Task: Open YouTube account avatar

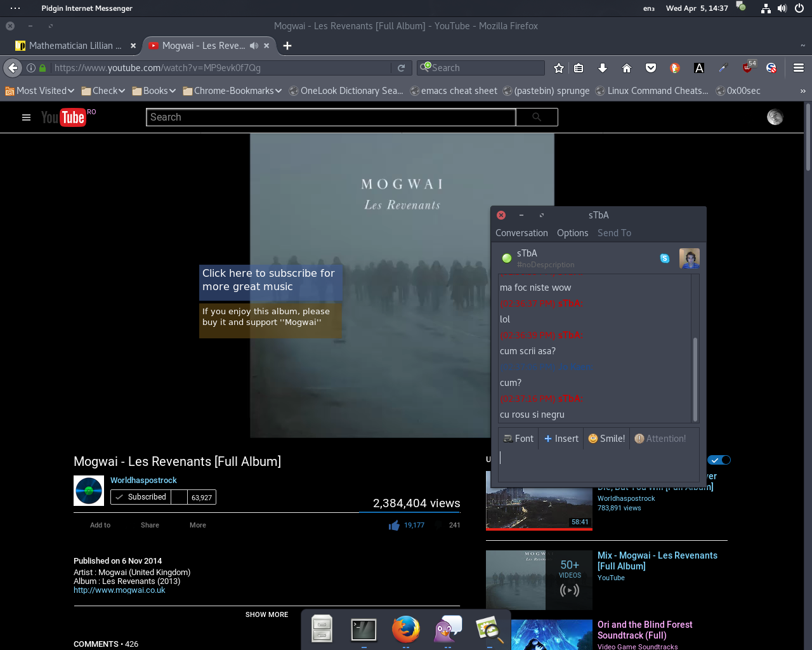Action: point(775,117)
